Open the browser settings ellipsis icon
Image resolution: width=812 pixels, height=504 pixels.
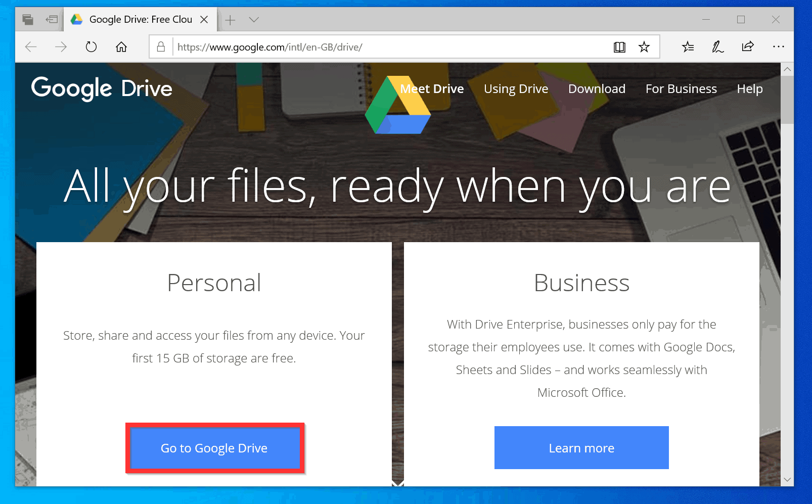(778, 47)
